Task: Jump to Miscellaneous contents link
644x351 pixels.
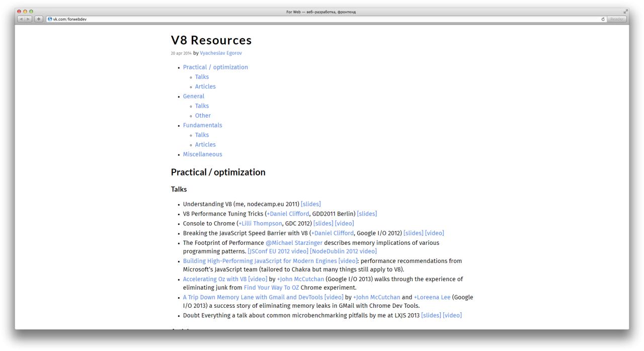Action: pyautogui.click(x=202, y=154)
